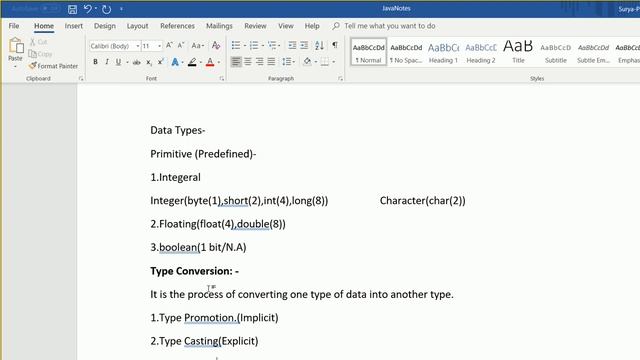Center the text
640x360 pixels.
[248, 62]
